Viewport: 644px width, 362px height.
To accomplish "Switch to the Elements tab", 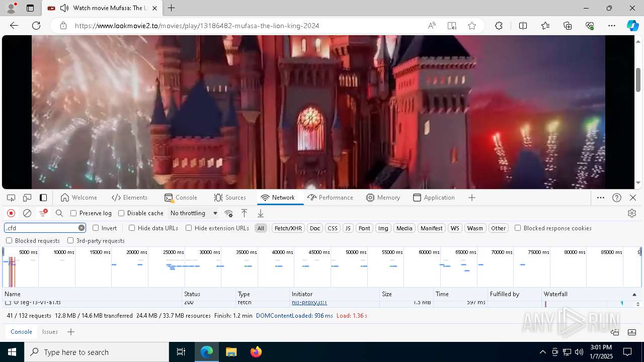I will coord(130,198).
